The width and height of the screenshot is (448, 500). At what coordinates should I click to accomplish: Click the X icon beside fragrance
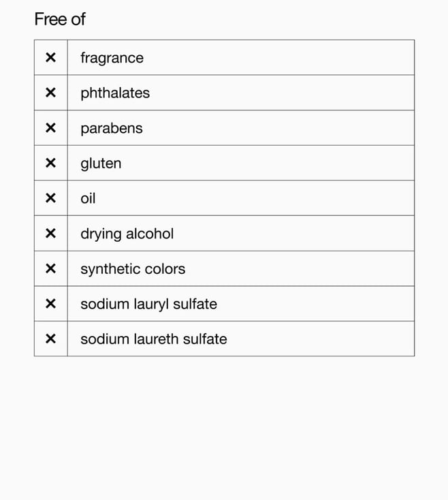click(50, 58)
